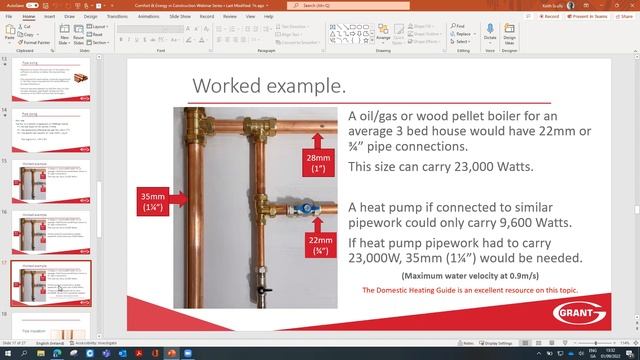Click the Cut command

coord(24,27)
